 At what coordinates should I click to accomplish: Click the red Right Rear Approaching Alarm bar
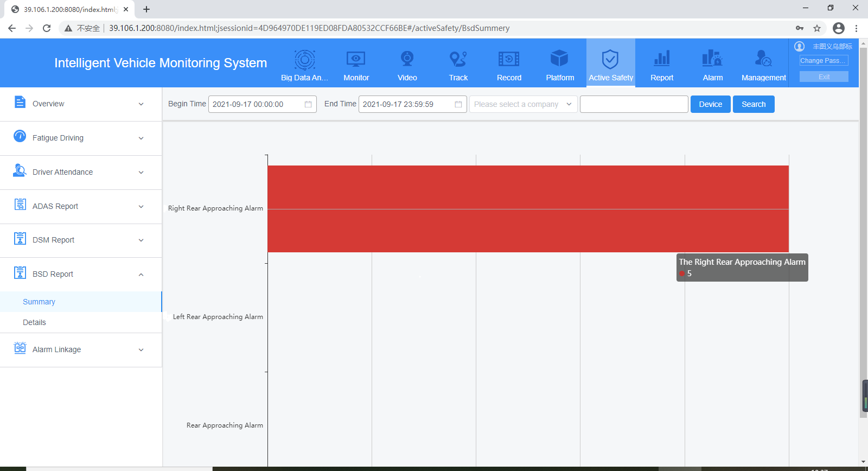528,209
